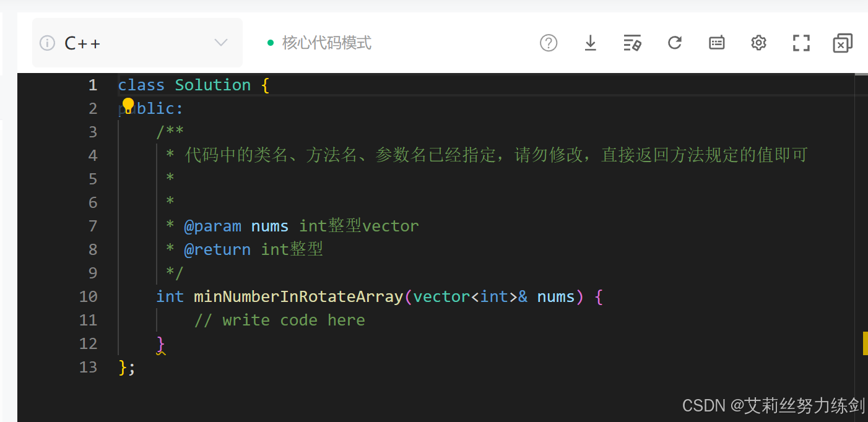Click line number 1 in gutter

(92, 85)
